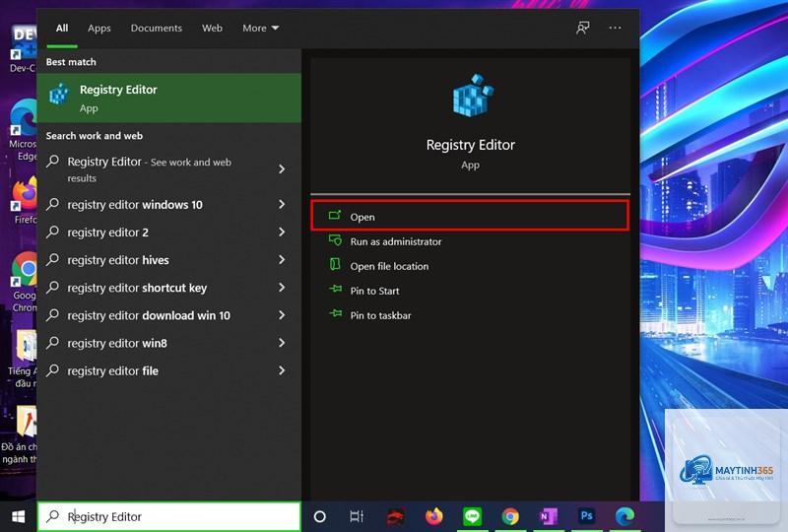
Task: Expand arrow for 'registry editor windows 10'
Action: [x=282, y=204]
